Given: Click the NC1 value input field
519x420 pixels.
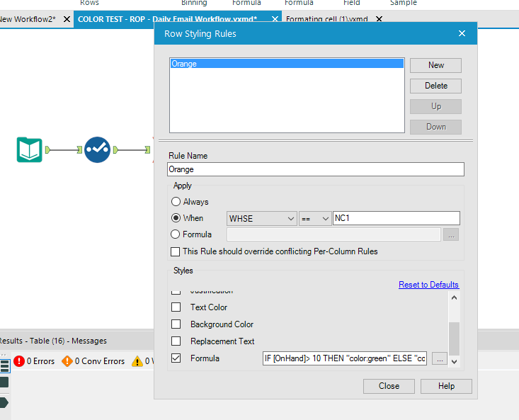Looking at the screenshot, I should 397,218.
